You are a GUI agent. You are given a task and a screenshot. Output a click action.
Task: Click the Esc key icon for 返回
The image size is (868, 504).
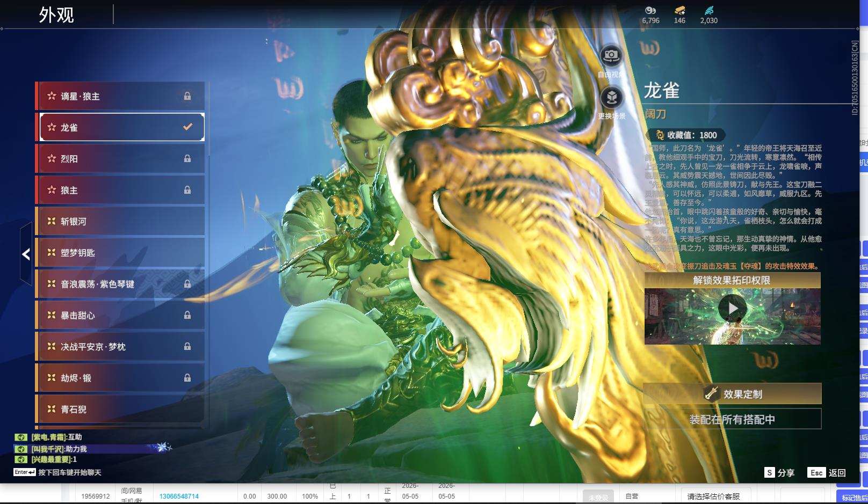click(816, 473)
